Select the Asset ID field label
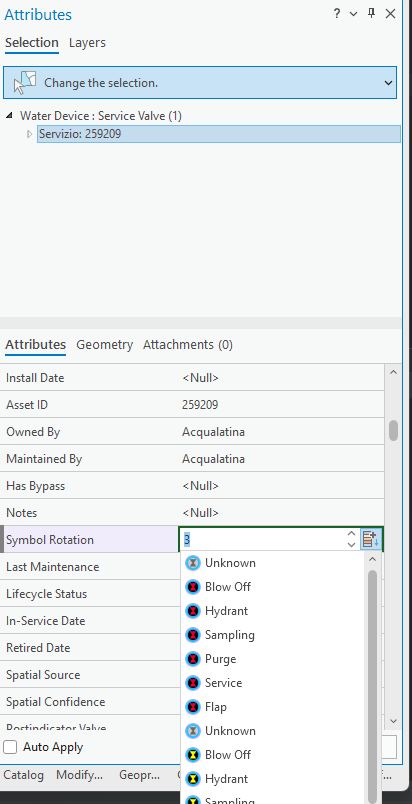 pos(27,405)
